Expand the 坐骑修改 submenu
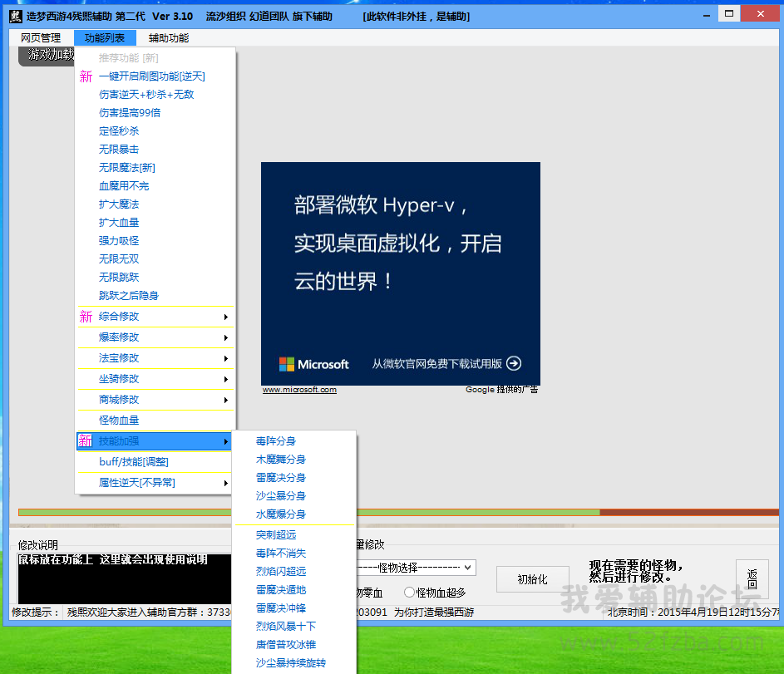 pyautogui.click(x=155, y=379)
